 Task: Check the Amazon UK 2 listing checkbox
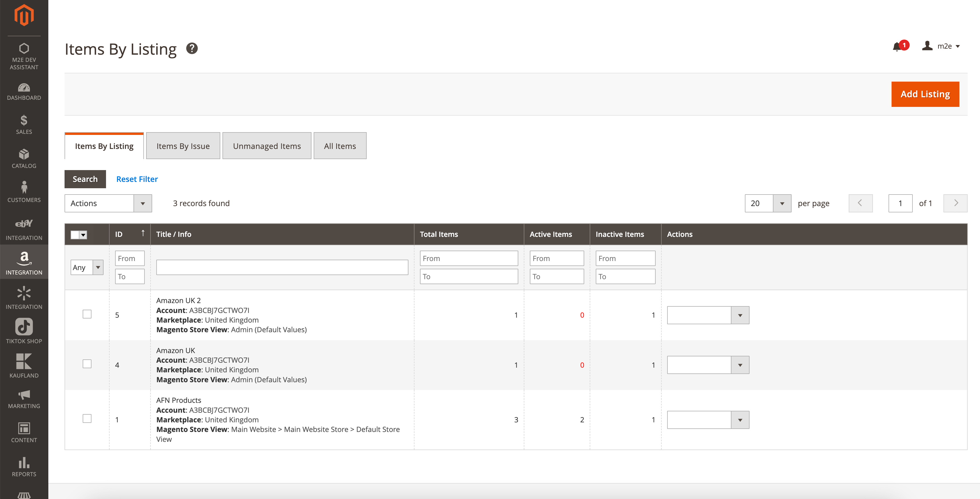[x=87, y=314]
